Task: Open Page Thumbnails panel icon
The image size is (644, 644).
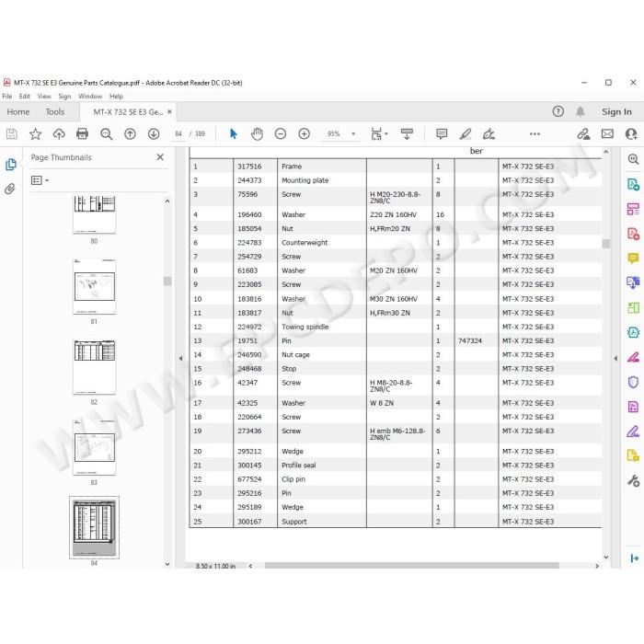Action: 11,165
